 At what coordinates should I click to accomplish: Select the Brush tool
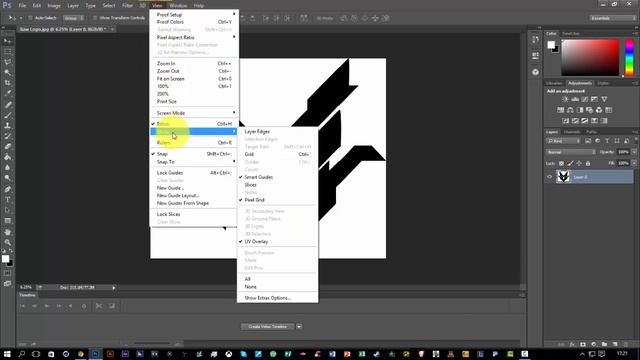(x=8, y=115)
